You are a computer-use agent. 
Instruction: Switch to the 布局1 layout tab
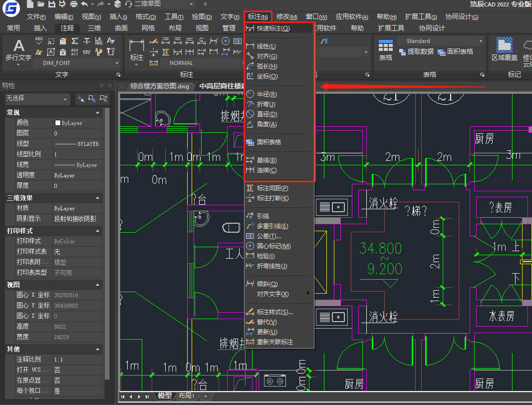(x=187, y=396)
